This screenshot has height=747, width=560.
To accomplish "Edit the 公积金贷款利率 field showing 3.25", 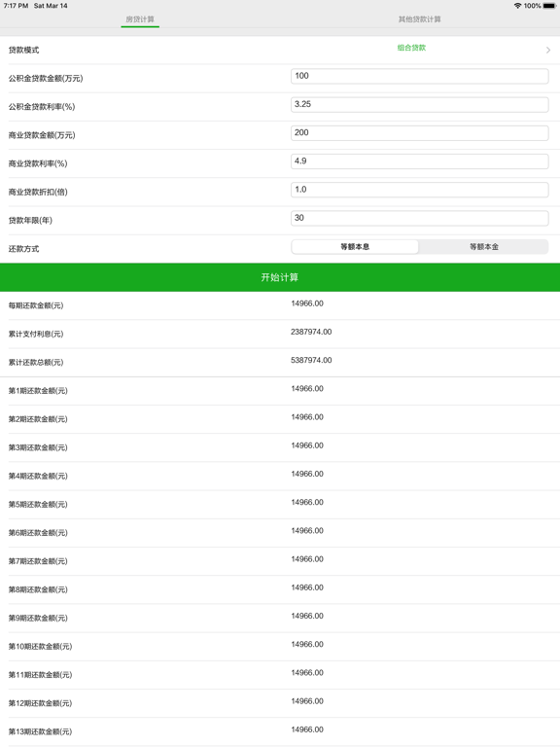I will click(420, 105).
